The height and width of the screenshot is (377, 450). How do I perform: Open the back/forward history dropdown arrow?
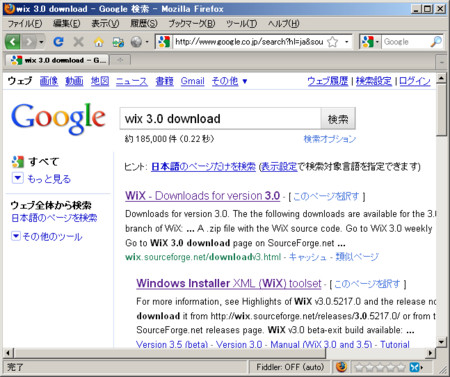(41, 42)
